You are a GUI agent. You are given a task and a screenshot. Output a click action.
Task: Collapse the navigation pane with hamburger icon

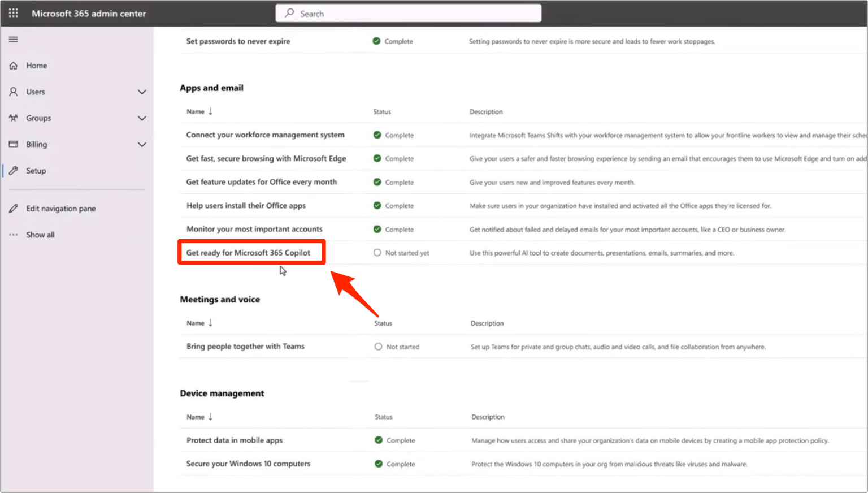click(x=13, y=39)
